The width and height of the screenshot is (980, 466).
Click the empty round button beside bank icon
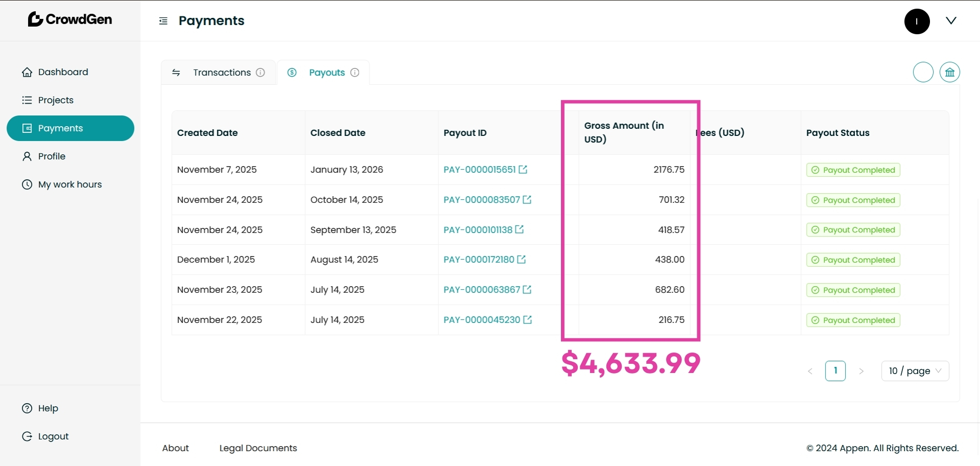click(x=923, y=72)
